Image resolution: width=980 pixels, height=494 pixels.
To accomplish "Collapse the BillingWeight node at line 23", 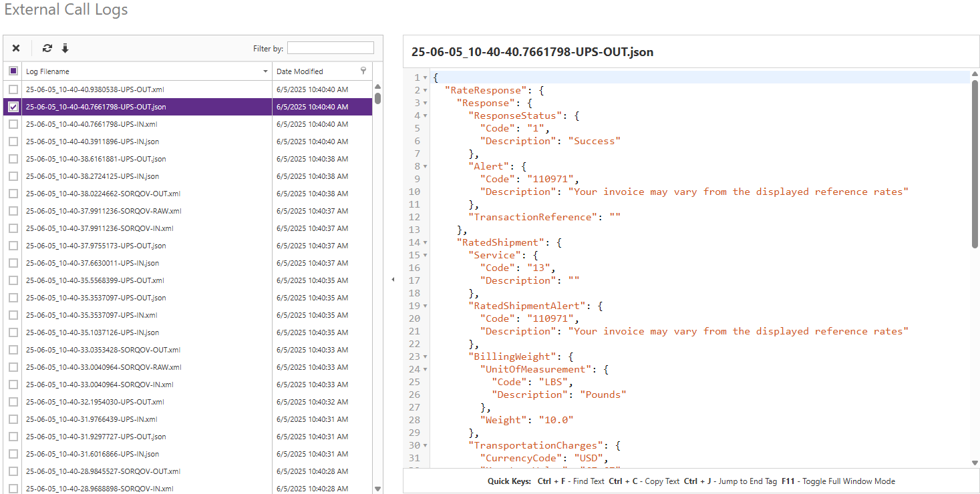I will pyautogui.click(x=426, y=356).
